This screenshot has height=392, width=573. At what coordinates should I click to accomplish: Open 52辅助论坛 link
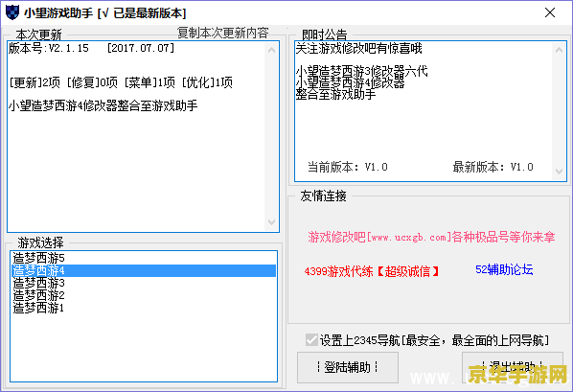coord(504,270)
